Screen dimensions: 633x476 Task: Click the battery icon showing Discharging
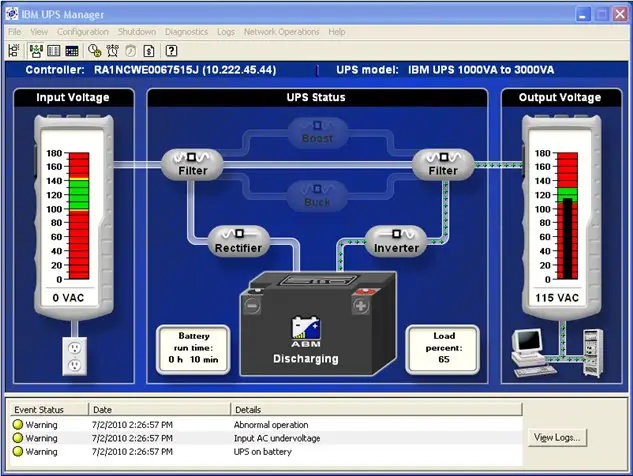(306, 325)
